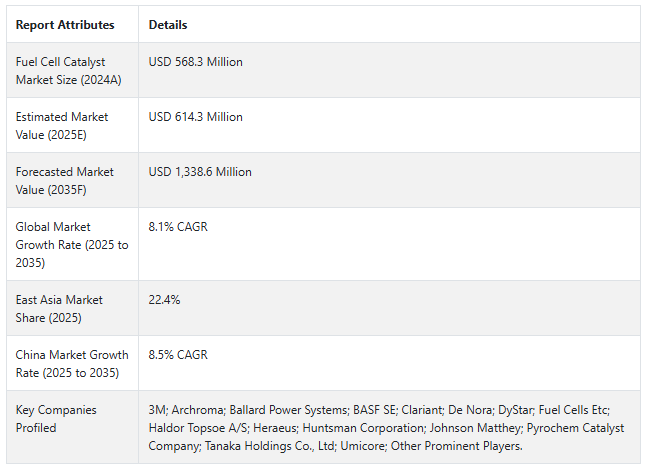This screenshot has height=466, width=645.
Task: Click "Johnson Matthey" in the companies list
Action: point(475,428)
